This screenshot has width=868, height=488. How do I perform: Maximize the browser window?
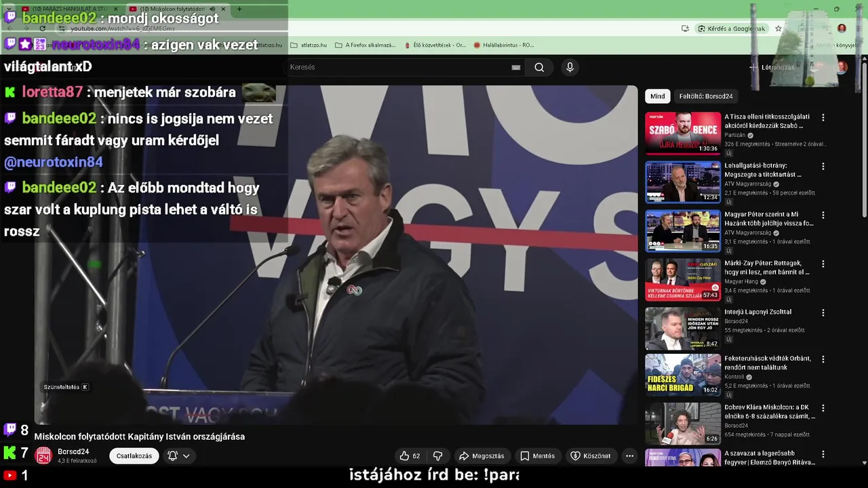[836, 9]
